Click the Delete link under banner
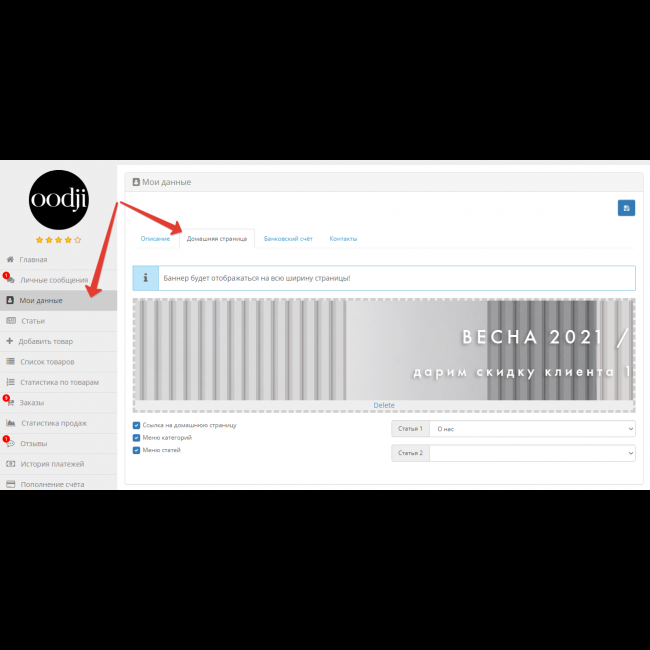 click(x=384, y=405)
